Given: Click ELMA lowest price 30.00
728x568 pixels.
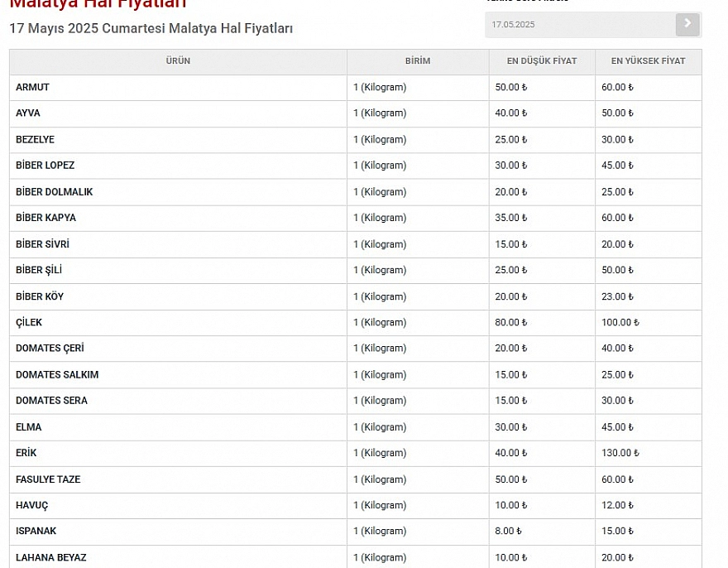Looking at the screenshot, I should pyautogui.click(x=510, y=427).
